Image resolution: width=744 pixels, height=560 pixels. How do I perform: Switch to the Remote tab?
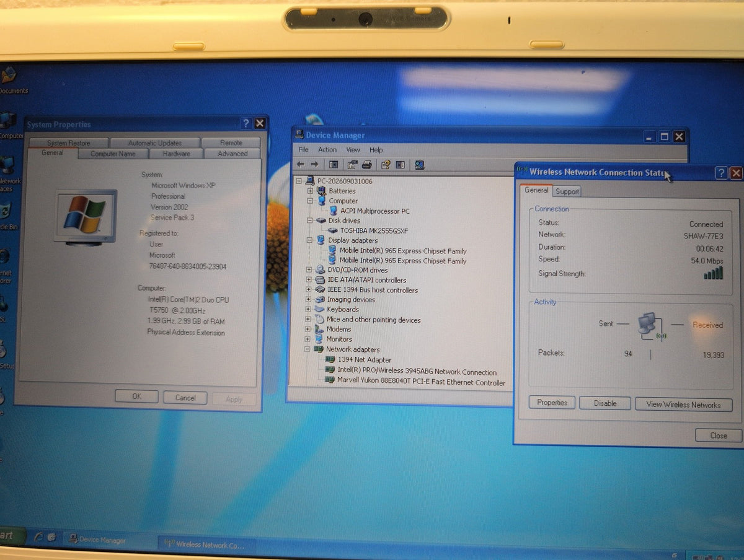tap(231, 142)
